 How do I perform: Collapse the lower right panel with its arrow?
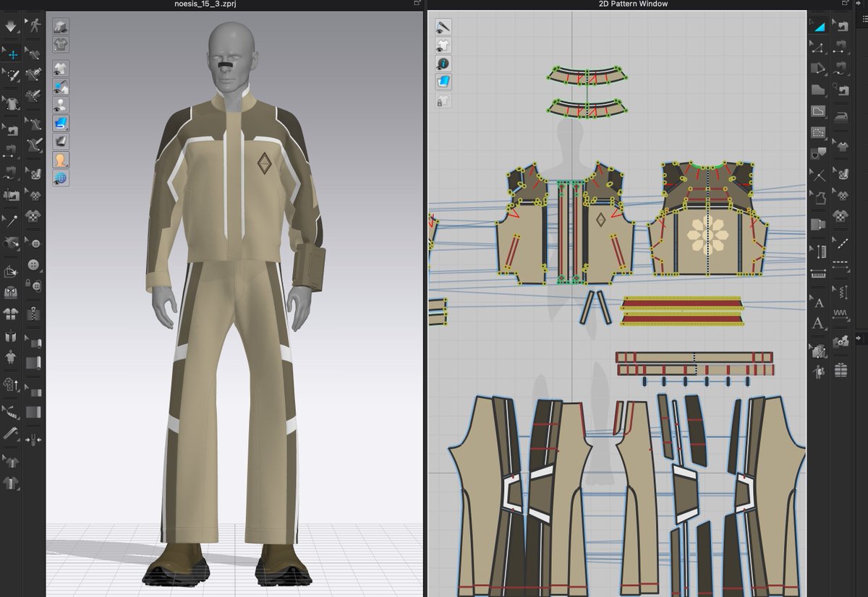(x=860, y=338)
